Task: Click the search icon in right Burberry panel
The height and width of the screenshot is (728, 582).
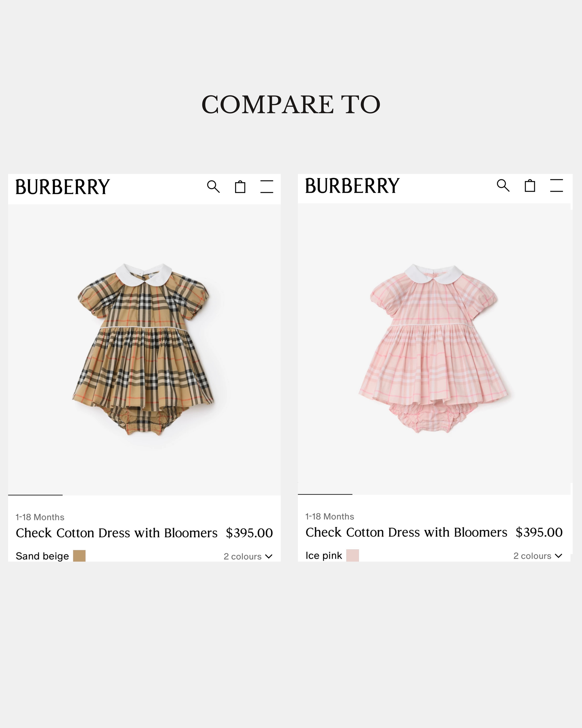Action: click(503, 186)
